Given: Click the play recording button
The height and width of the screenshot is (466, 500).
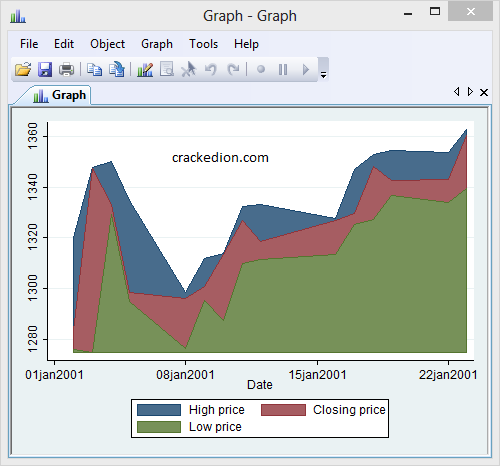Looking at the screenshot, I should (x=306, y=69).
